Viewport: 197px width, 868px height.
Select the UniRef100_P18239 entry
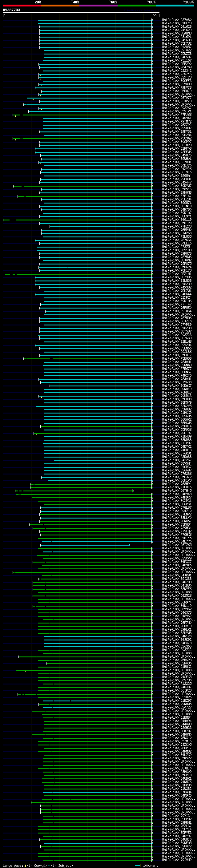coord(177,284)
